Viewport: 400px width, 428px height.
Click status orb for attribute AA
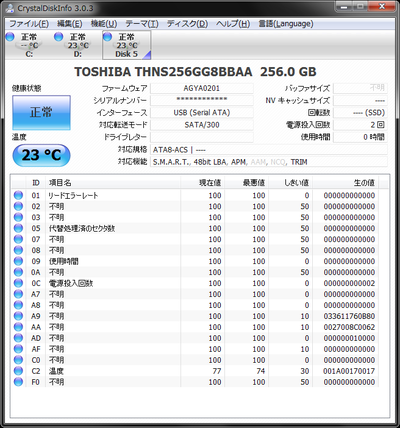pos(18,327)
